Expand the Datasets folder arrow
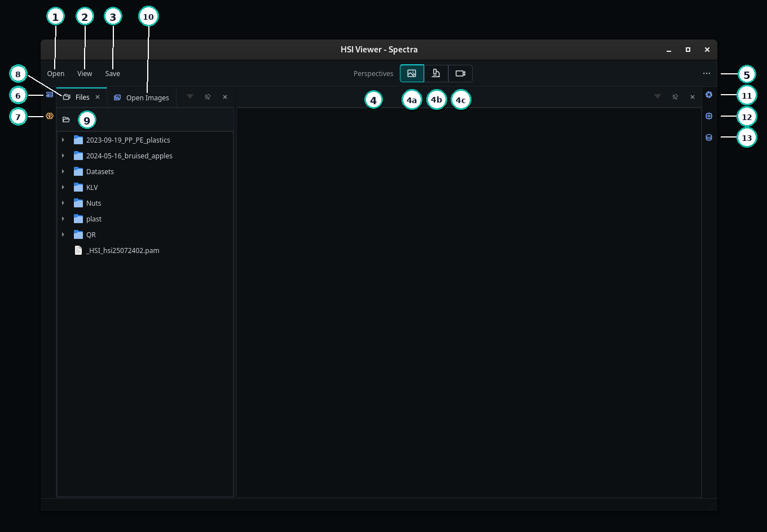 point(63,171)
